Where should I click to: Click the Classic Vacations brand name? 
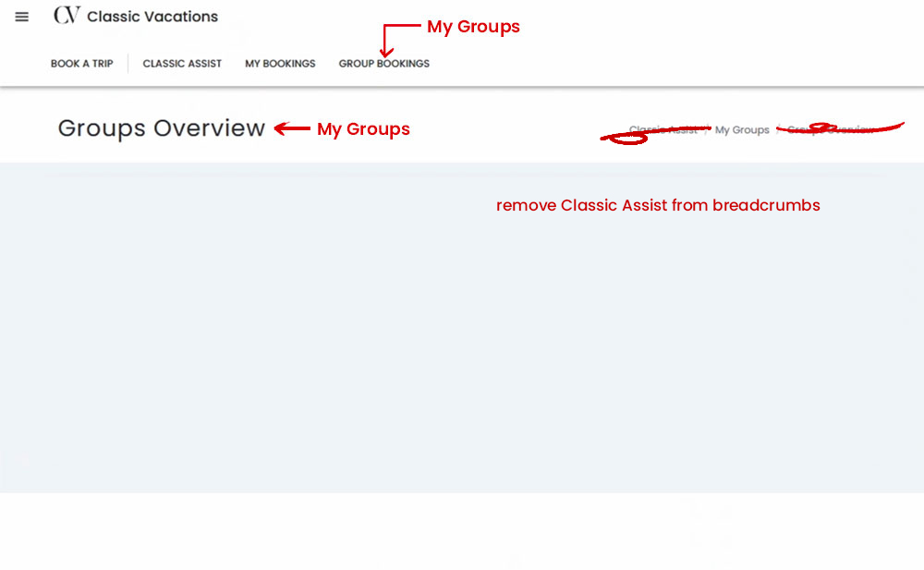pos(152,17)
